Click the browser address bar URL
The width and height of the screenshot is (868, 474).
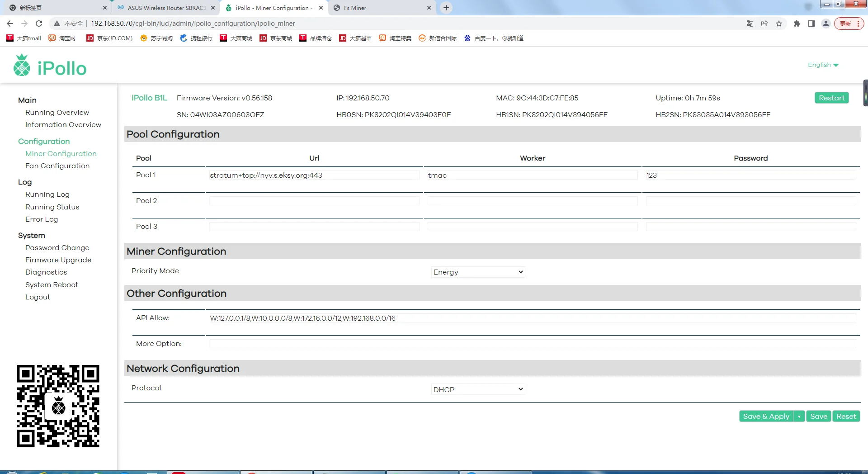[193, 24]
